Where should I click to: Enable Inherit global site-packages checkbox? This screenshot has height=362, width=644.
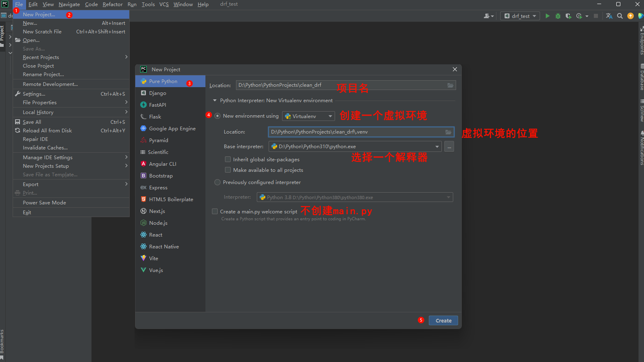pyautogui.click(x=228, y=159)
